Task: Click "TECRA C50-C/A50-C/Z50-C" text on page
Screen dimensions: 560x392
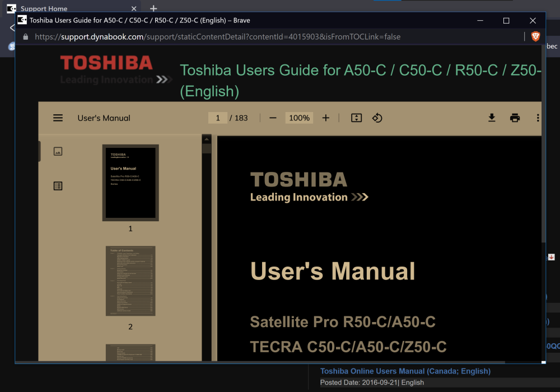Action: [348, 347]
